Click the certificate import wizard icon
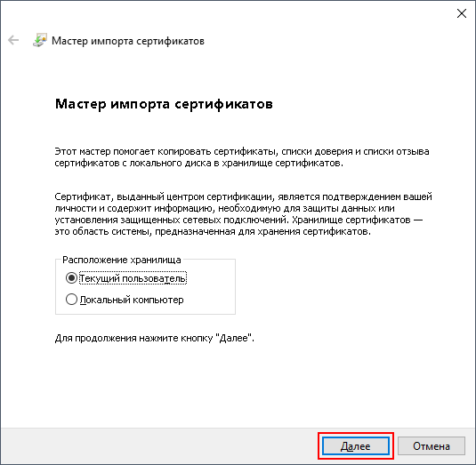 coord(40,40)
